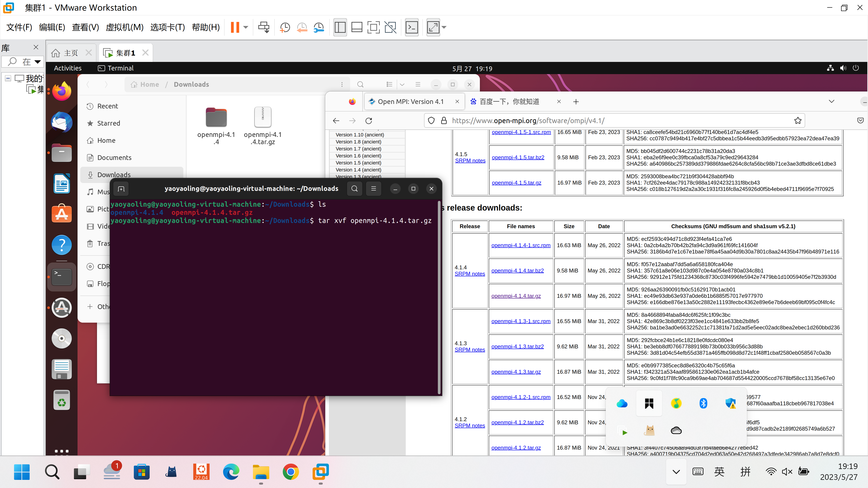Collapse the 我的计算机 tree node

coord(8,78)
